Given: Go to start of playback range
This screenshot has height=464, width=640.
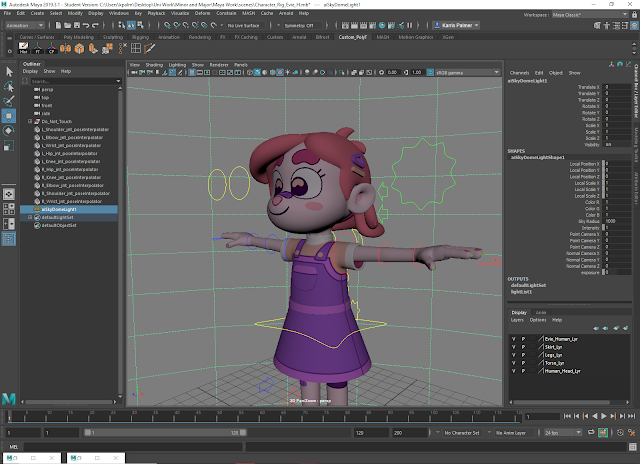Looking at the screenshot, I should tap(567, 416).
